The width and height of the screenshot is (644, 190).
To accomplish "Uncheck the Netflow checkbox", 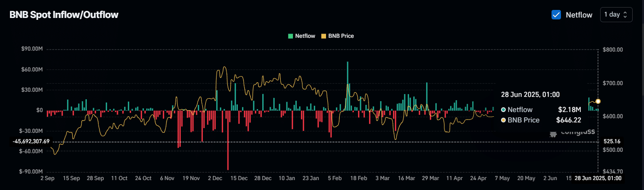I will 556,15.
